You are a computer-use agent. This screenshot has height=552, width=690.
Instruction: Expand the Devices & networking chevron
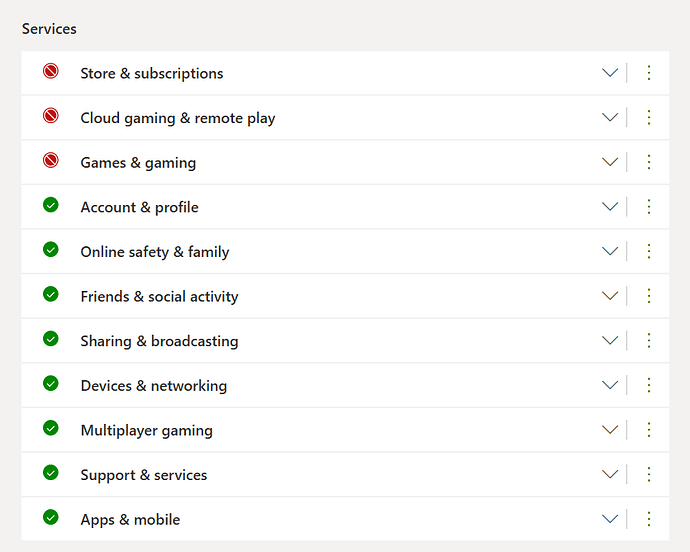tap(610, 385)
